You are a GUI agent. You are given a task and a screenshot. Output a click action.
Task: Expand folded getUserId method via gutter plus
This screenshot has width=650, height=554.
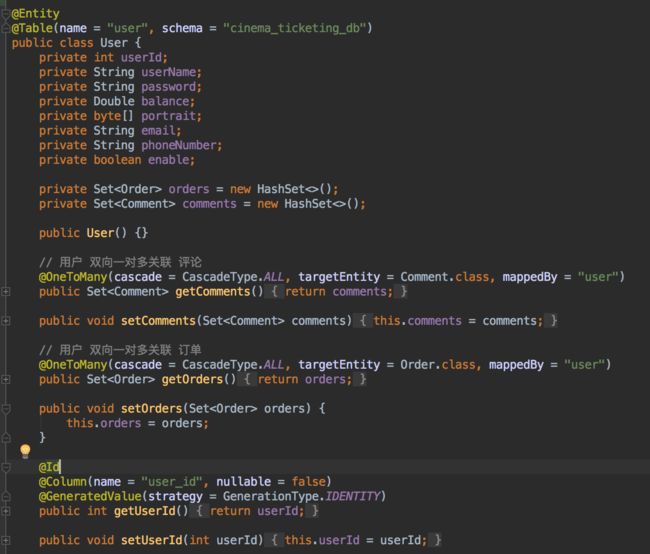pos(5,511)
